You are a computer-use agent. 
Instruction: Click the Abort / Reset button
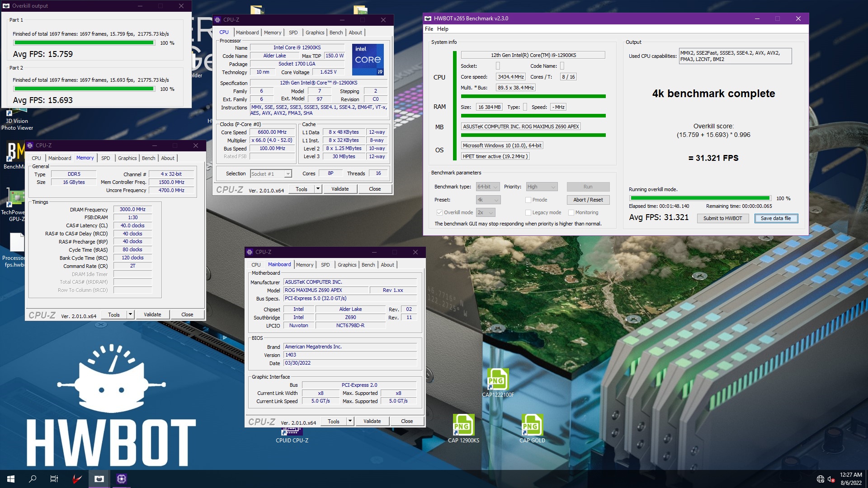(x=588, y=200)
